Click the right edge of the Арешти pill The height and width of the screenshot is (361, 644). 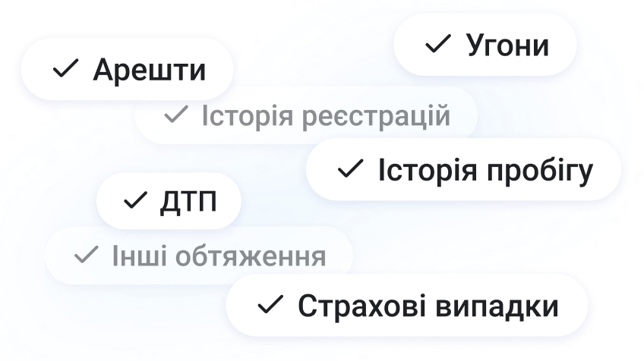tap(229, 69)
